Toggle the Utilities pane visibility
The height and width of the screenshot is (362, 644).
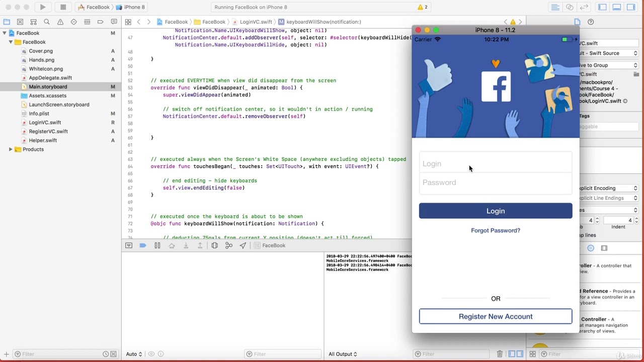(631, 7)
